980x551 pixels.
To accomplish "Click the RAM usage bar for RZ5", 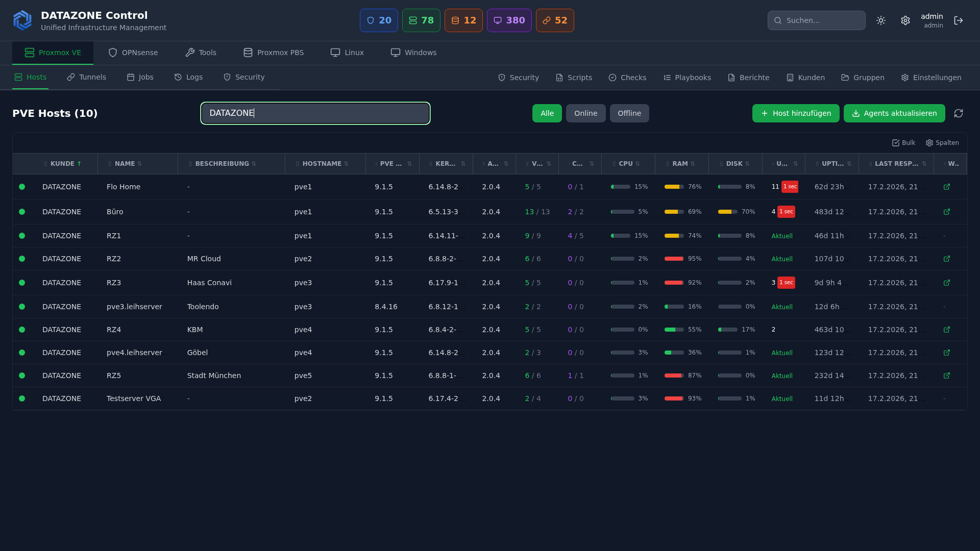I will [x=674, y=375].
